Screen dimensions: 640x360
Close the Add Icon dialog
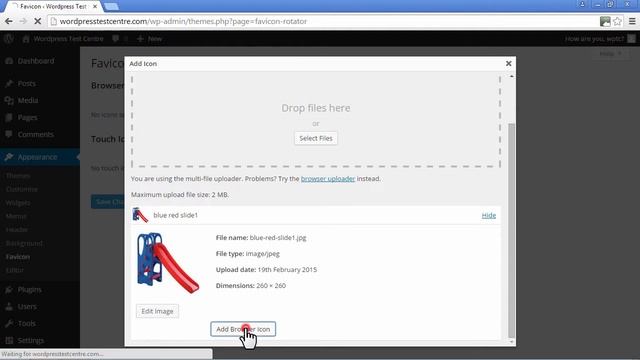pos(509,63)
